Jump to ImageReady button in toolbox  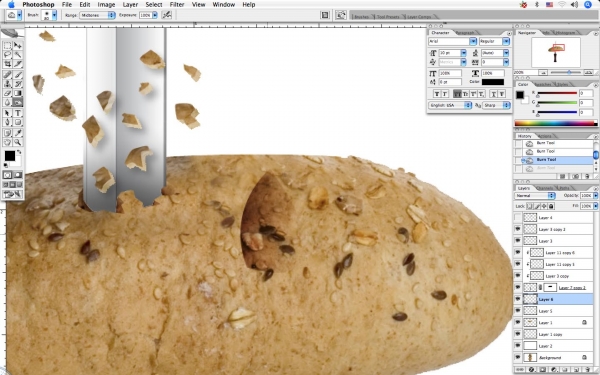(x=12, y=194)
